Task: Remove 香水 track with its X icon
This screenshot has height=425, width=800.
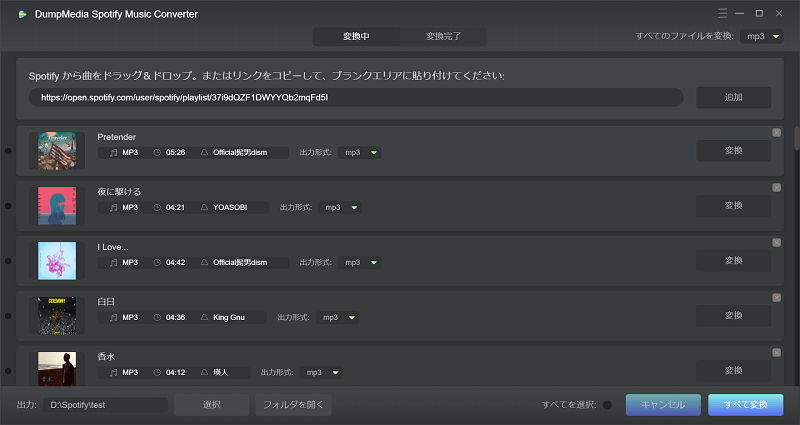Action: pyautogui.click(x=777, y=353)
